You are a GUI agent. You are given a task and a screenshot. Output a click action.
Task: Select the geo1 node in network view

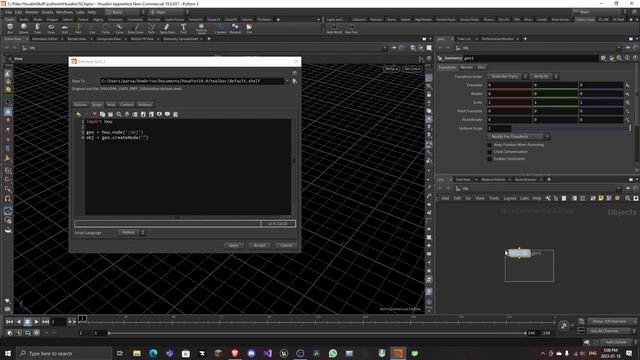520,253
